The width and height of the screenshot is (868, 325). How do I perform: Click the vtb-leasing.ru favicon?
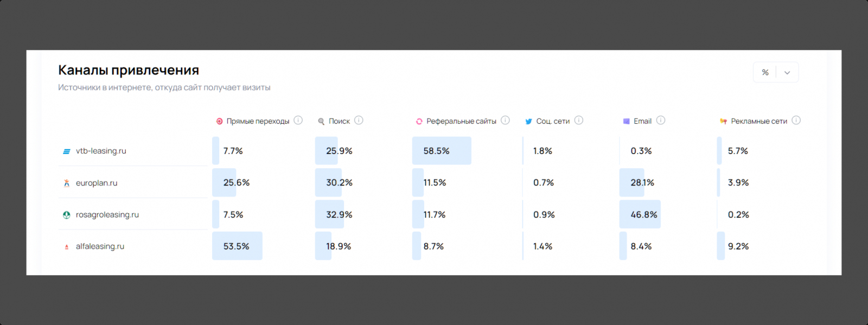pos(67,151)
